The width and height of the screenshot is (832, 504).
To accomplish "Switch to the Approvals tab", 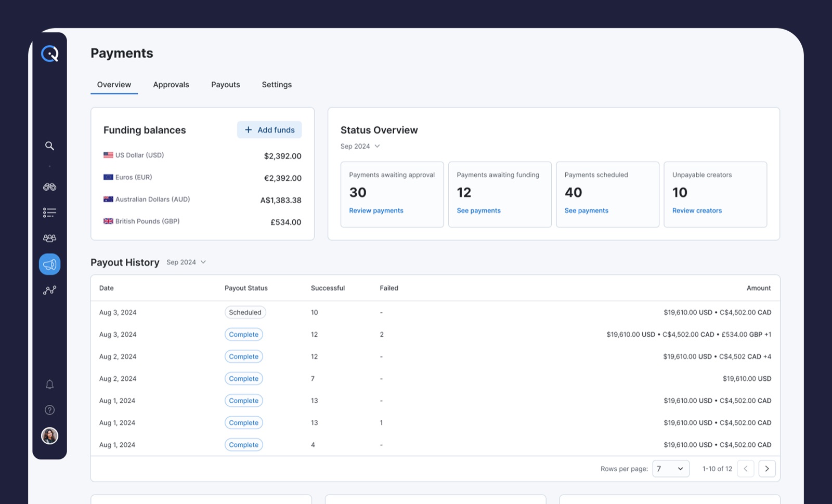I will point(171,84).
